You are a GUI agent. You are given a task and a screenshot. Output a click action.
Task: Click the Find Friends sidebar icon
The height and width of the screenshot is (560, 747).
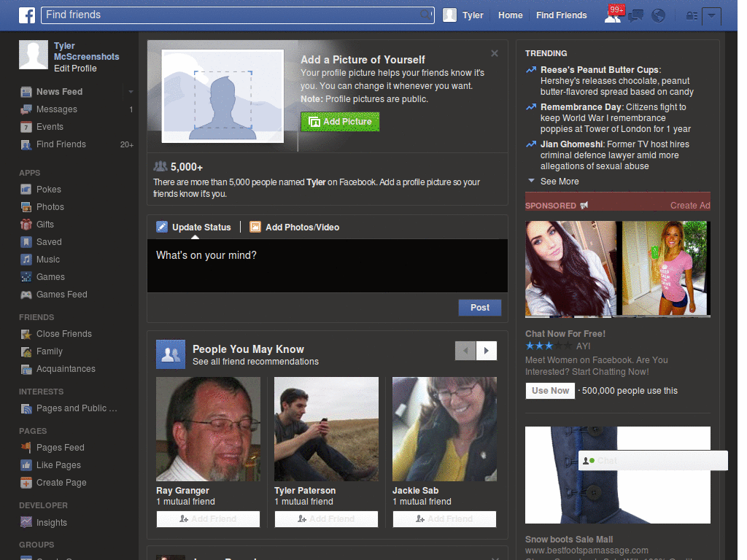tap(26, 145)
